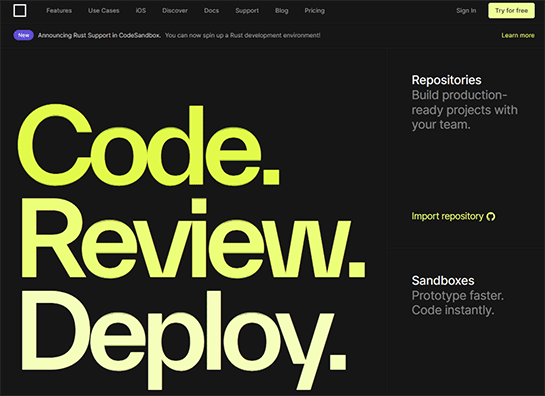This screenshot has height=396, width=545.
Task: Open the Use Cases menu
Action: [104, 10]
